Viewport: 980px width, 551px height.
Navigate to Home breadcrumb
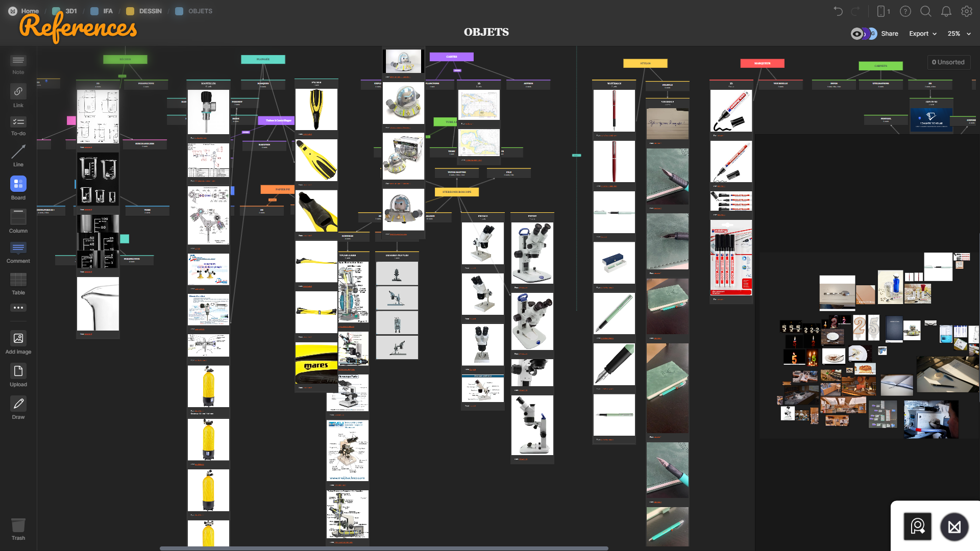coord(30,11)
